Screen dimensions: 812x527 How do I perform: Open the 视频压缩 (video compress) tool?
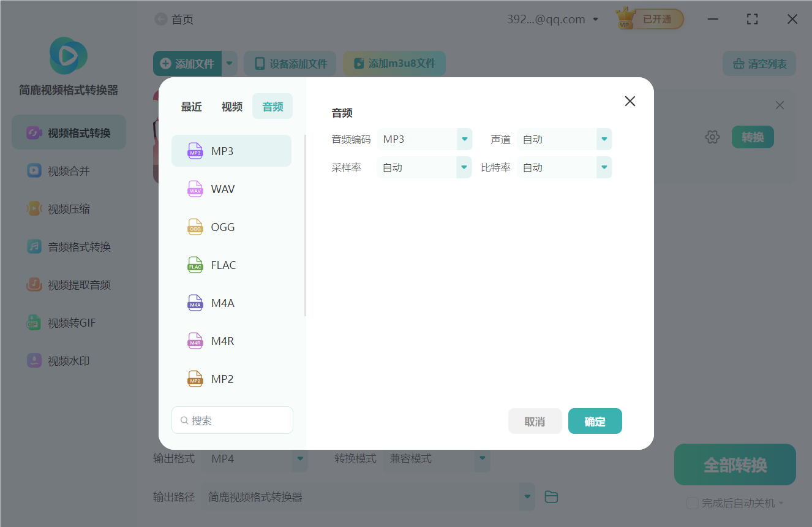click(68, 208)
